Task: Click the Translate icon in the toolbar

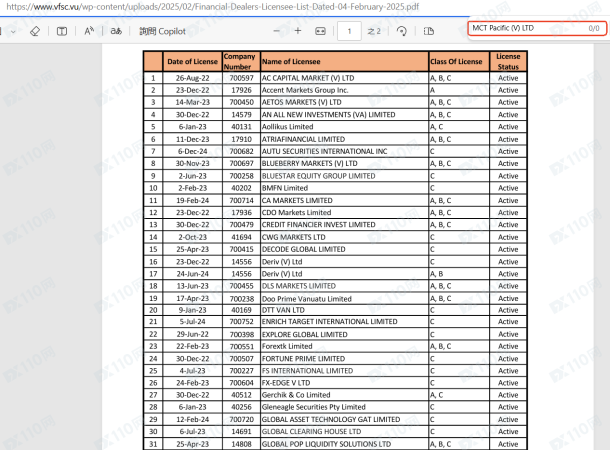Action: tap(116, 31)
